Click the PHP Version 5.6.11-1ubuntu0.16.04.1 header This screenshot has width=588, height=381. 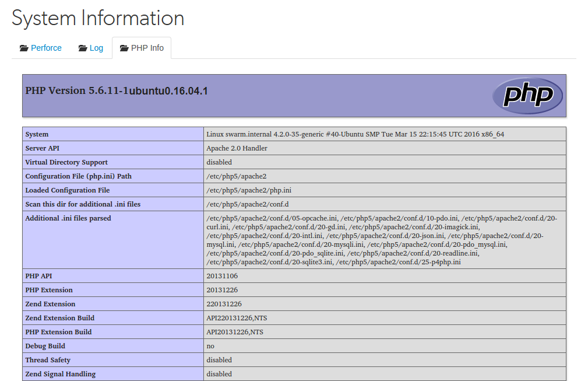(x=116, y=91)
